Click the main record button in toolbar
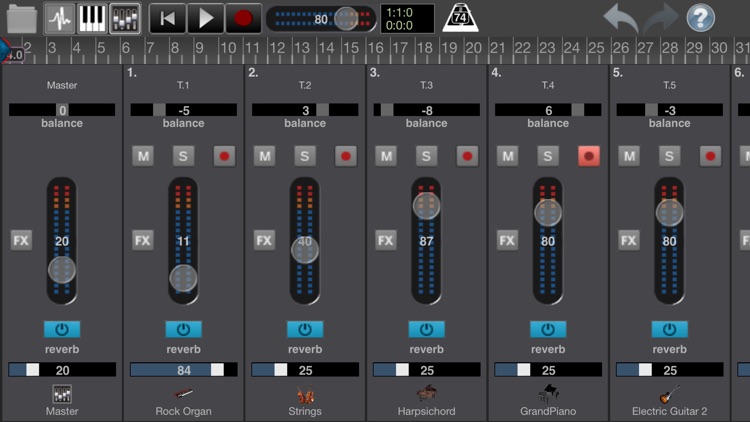The width and height of the screenshot is (750, 422). (243, 19)
